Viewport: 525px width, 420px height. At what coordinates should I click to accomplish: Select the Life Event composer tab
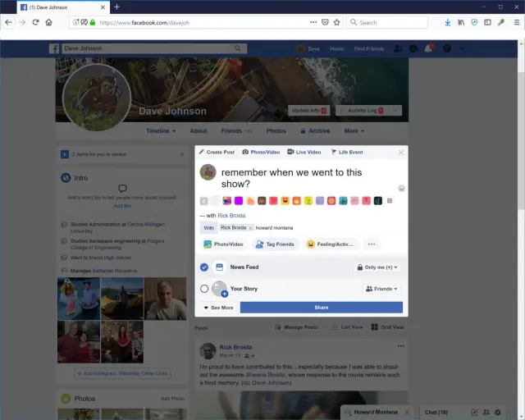coord(347,152)
